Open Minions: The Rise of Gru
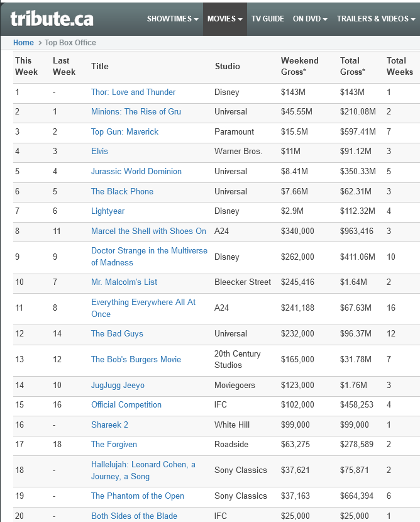 [136, 112]
